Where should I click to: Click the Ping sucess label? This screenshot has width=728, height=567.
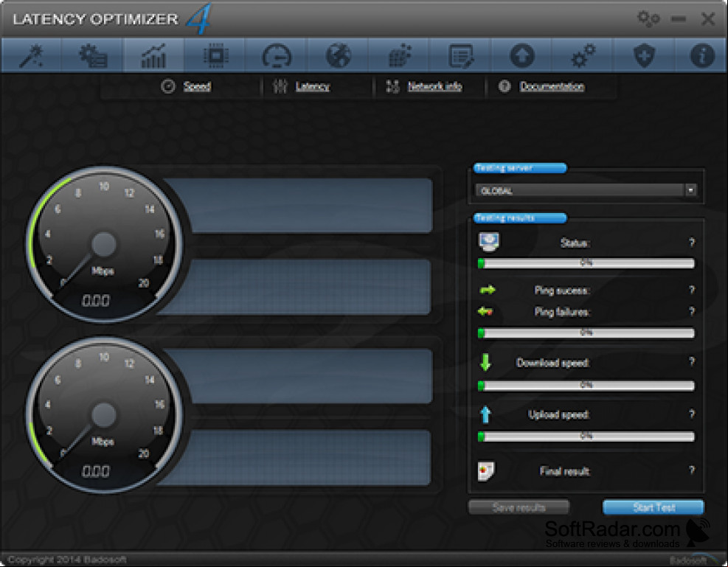pos(562,291)
